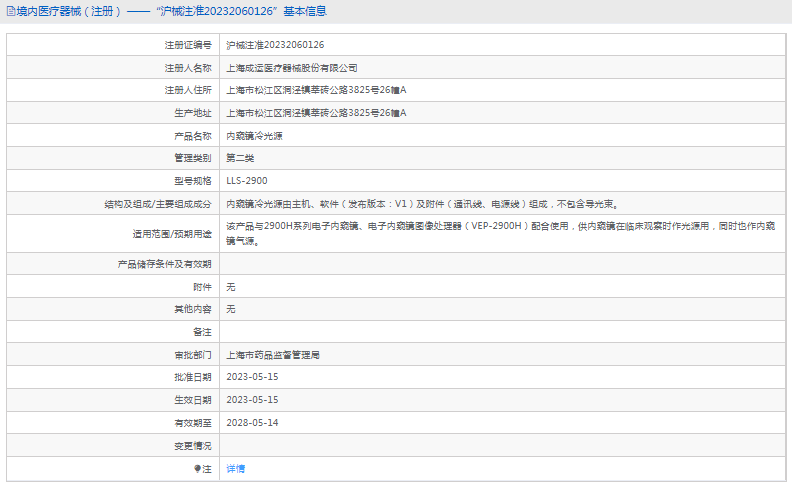Click the 适用范围/预期用途 label
This screenshot has width=792, height=488.
click(x=172, y=234)
